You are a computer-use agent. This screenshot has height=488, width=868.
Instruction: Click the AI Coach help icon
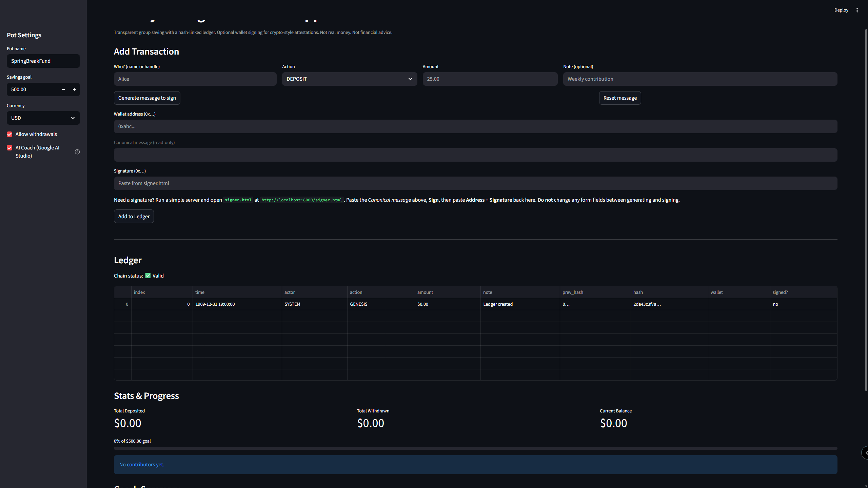point(77,152)
